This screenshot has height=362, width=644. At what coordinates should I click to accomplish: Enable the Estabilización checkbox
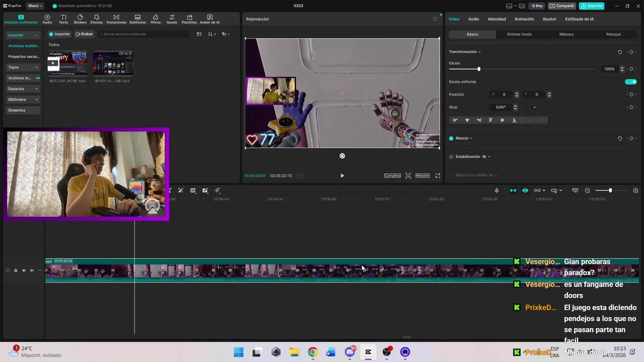451,157
